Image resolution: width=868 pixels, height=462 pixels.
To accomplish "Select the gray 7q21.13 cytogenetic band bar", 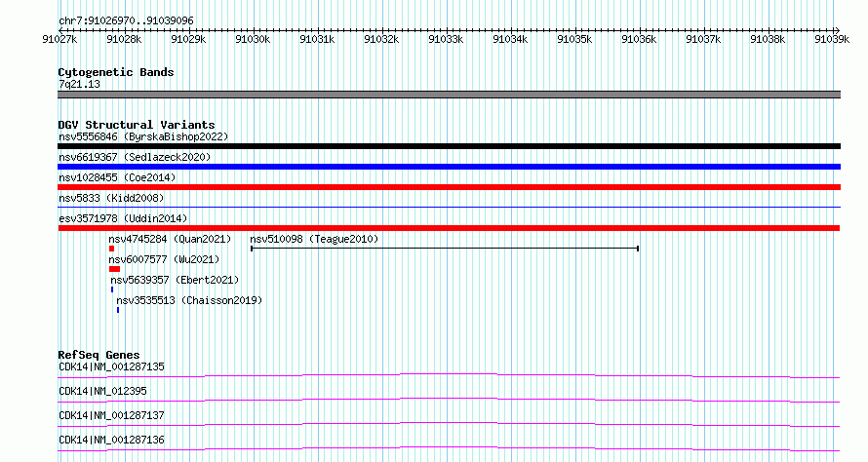I will point(449,95).
